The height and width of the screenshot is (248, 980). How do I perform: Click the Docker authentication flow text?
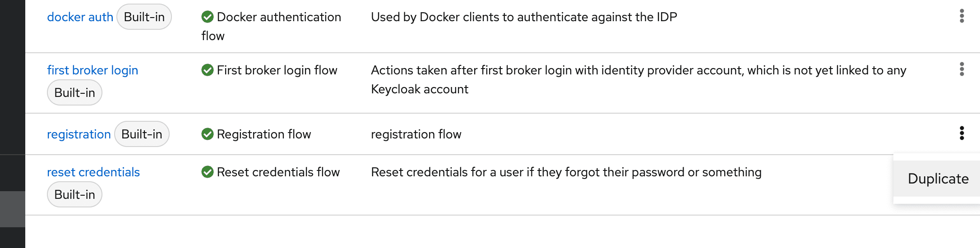[271, 26]
